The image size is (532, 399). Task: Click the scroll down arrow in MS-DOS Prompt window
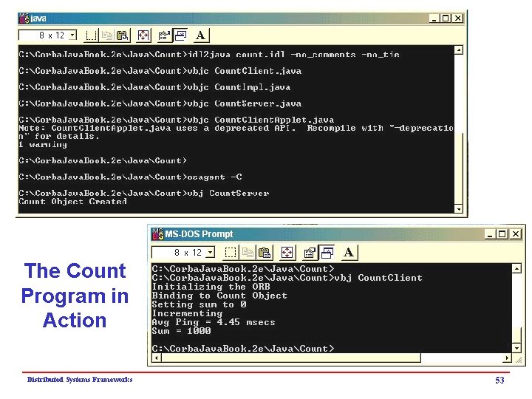point(516,348)
